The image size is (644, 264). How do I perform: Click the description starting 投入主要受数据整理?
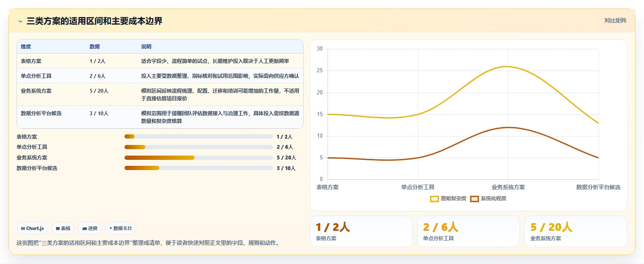click(x=220, y=76)
